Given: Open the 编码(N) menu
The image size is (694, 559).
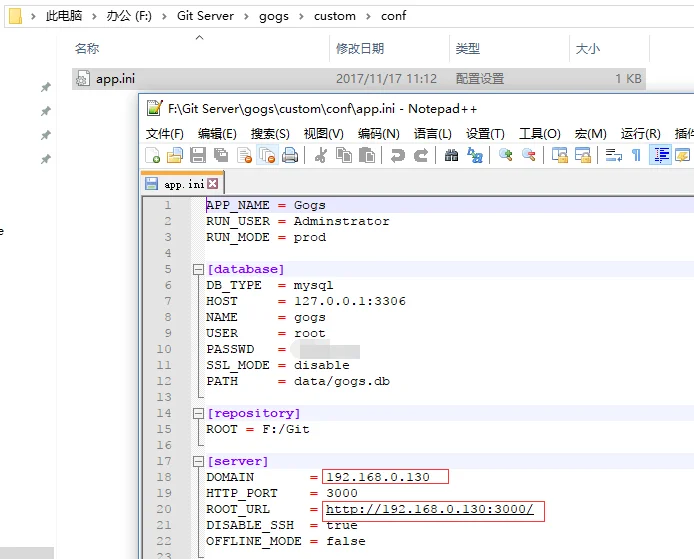Looking at the screenshot, I should click(x=379, y=133).
